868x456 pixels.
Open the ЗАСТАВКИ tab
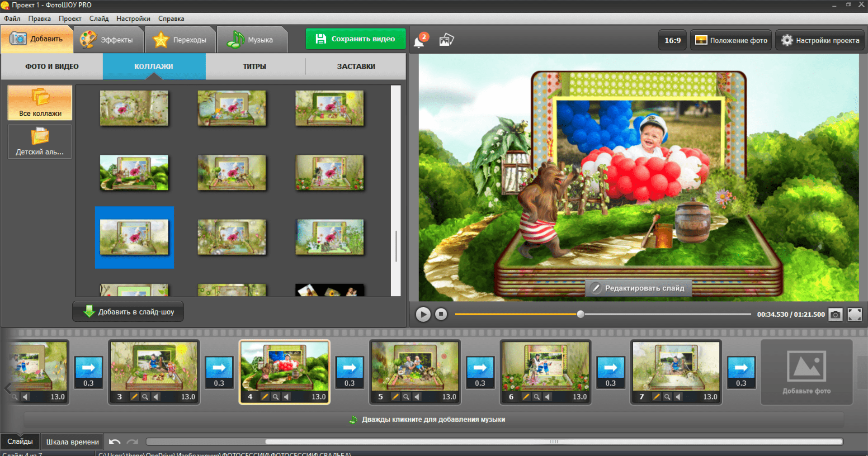[356, 66]
